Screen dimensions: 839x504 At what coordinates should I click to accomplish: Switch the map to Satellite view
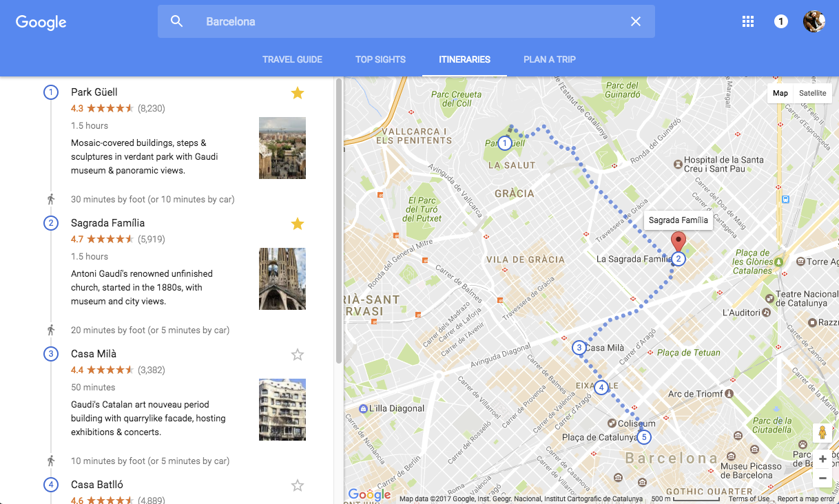pos(813,93)
